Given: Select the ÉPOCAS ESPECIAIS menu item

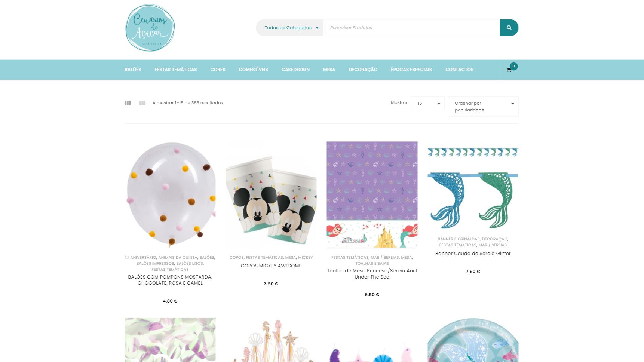Looking at the screenshot, I should point(411,70).
